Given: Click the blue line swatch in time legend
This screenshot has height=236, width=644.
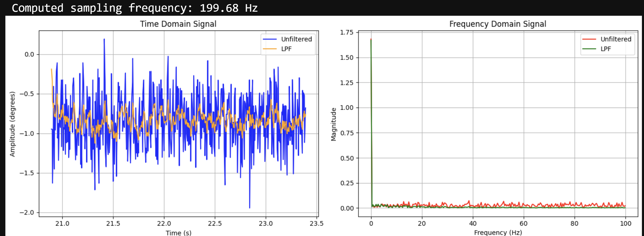Looking at the screenshot, I should (270, 39).
